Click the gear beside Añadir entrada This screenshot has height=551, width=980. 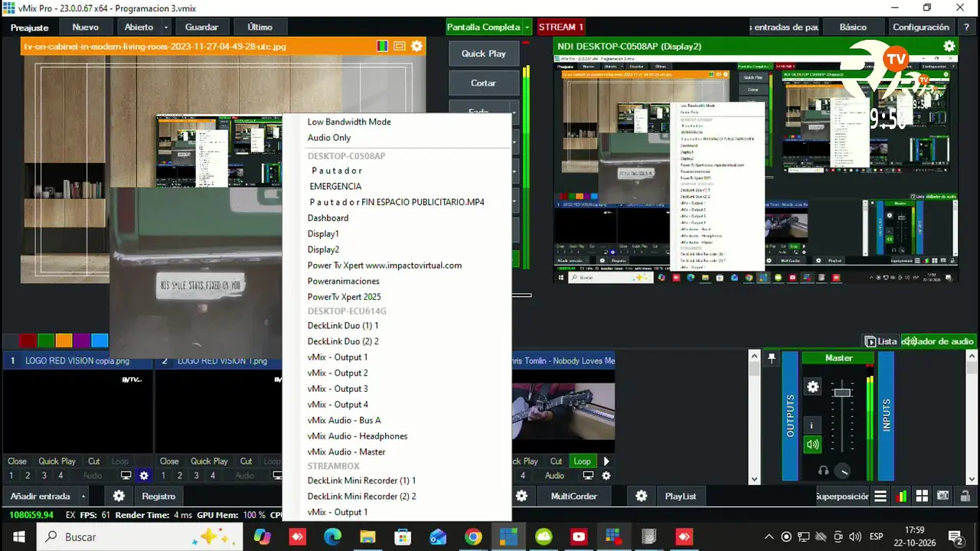pyautogui.click(x=119, y=496)
